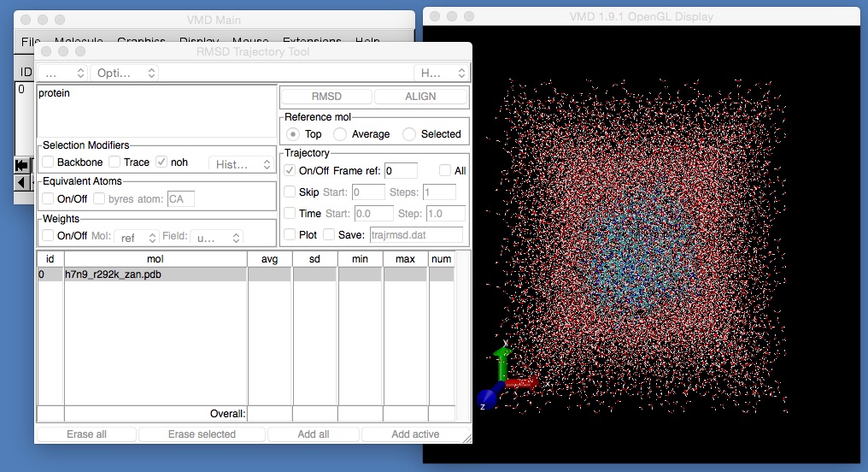The height and width of the screenshot is (472, 868).
Task: Check the All frames checkbox
Action: (x=445, y=171)
